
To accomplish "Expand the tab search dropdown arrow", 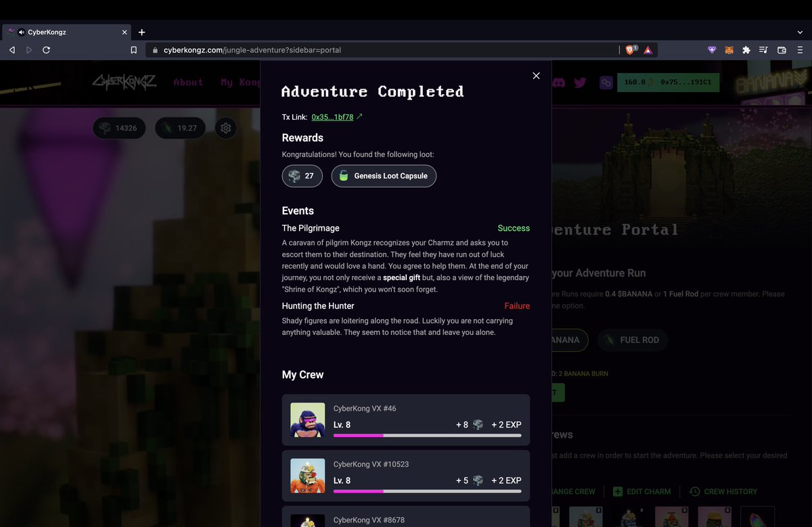I will pos(800,32).
